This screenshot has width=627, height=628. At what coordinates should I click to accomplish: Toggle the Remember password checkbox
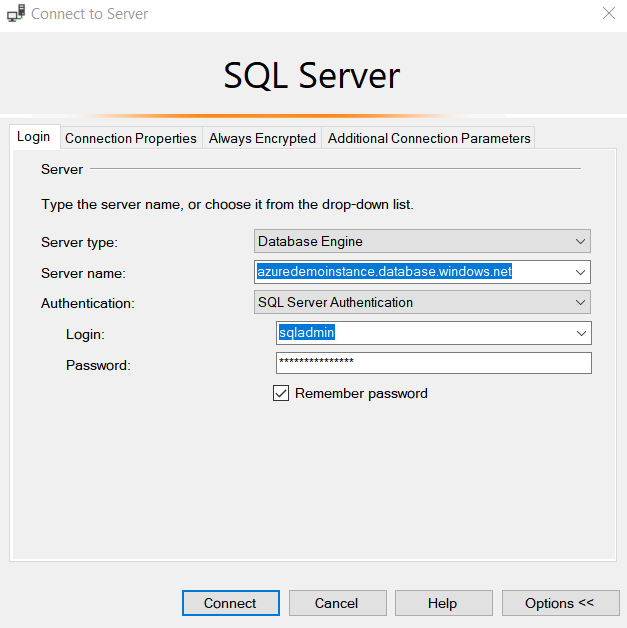(281, 394)
